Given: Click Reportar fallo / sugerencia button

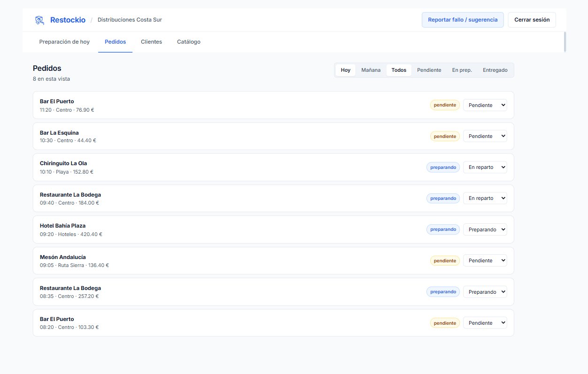Looking at the screenshot, I should tap(462, 20).
